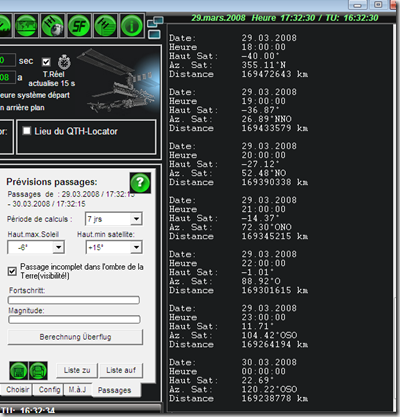The width and height of the screenshot is (400, 417).
Task: Restore the window using title bar button
Action: point(378,4)
